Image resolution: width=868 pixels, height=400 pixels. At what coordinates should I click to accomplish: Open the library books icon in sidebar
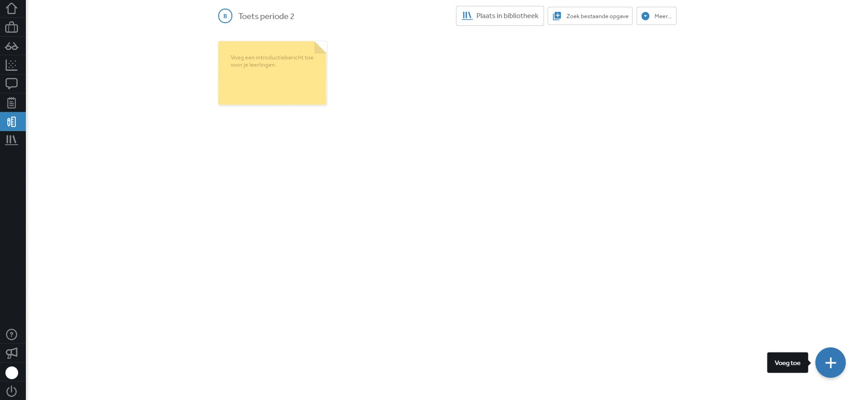pyautogui.click(x=12, y=140)
